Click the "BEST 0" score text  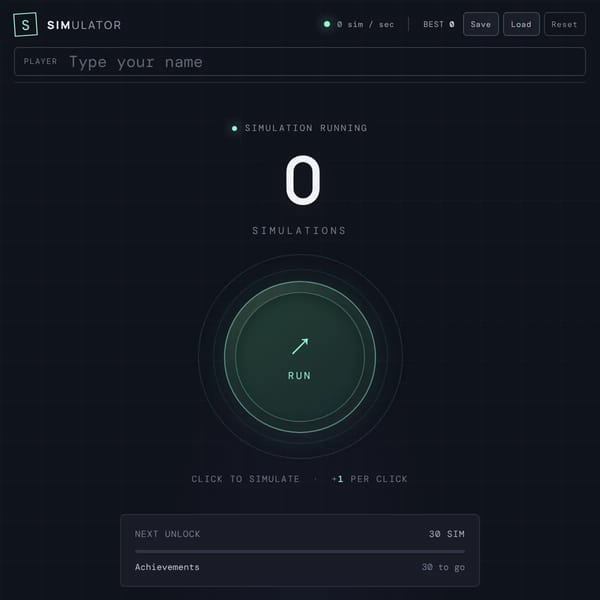point(439,24)
